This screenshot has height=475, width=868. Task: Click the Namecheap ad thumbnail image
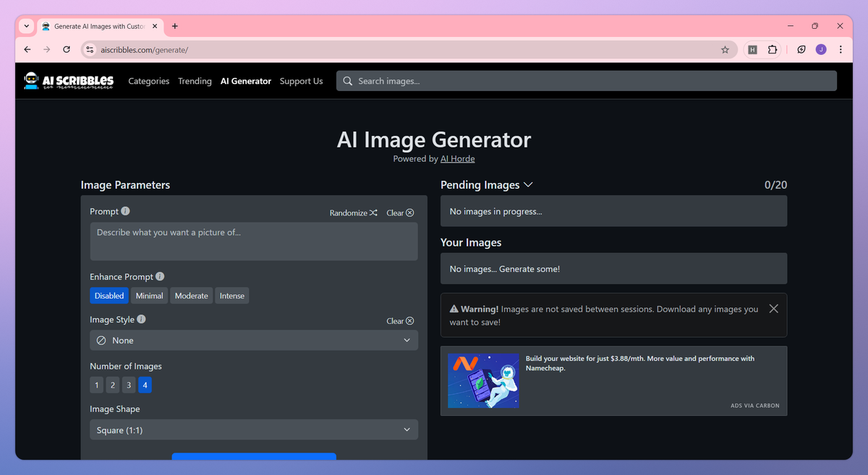click(x=483, y=380)
